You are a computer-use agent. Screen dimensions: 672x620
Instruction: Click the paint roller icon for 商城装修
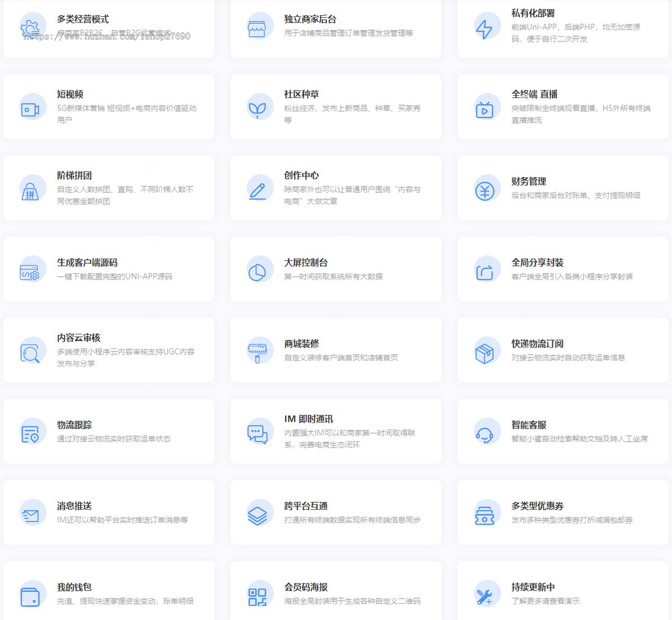pyautogui.click(x=257, y=353)
